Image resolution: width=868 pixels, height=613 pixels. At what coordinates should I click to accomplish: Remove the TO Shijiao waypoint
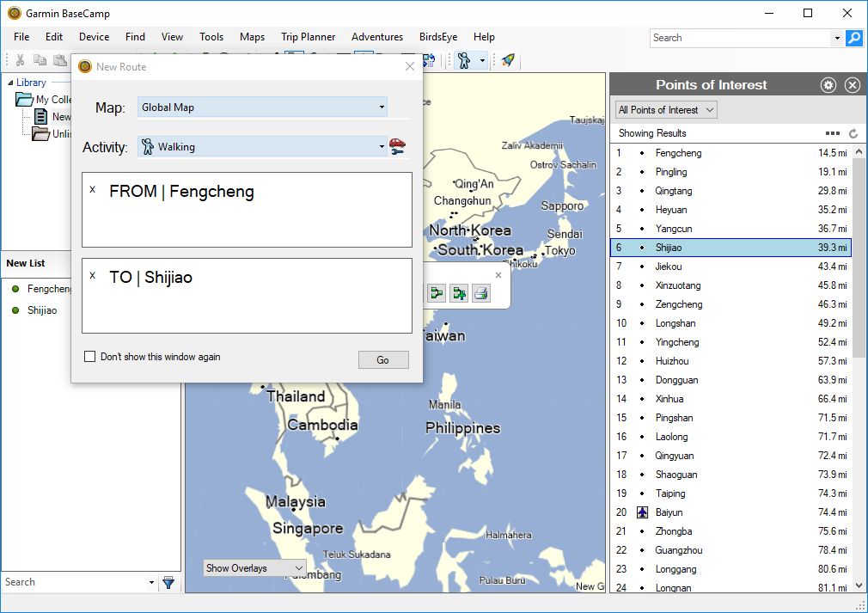coord(93,275)
